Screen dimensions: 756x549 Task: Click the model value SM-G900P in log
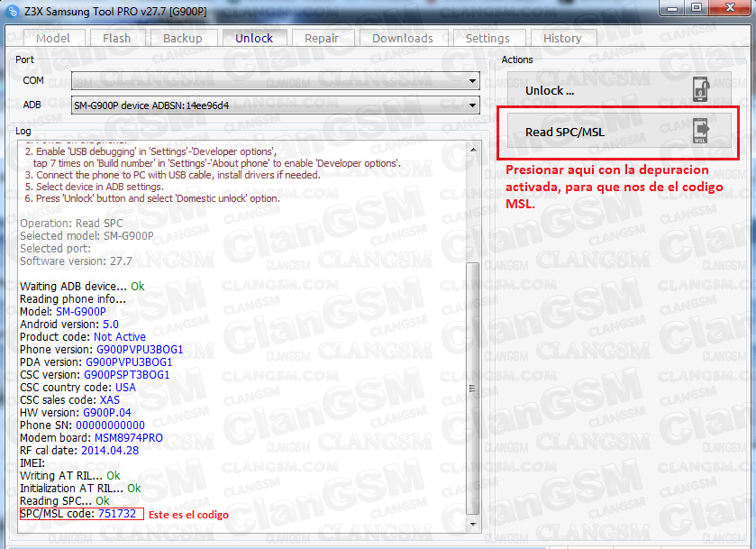click(81, 312)
